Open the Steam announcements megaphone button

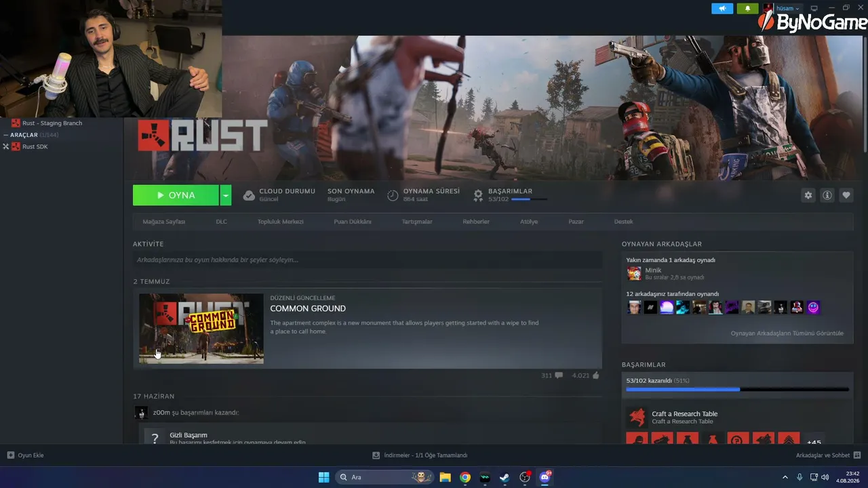coord(722,9)
